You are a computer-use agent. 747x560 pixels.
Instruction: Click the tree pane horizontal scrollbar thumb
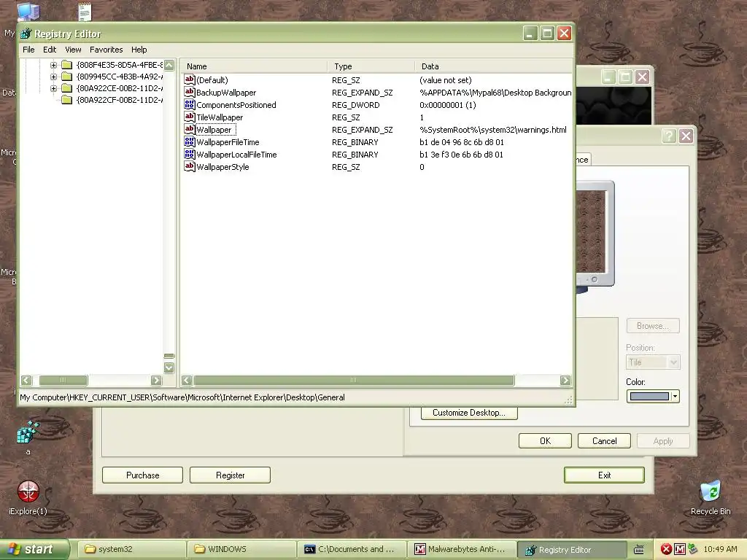click(x=63, y=380)
